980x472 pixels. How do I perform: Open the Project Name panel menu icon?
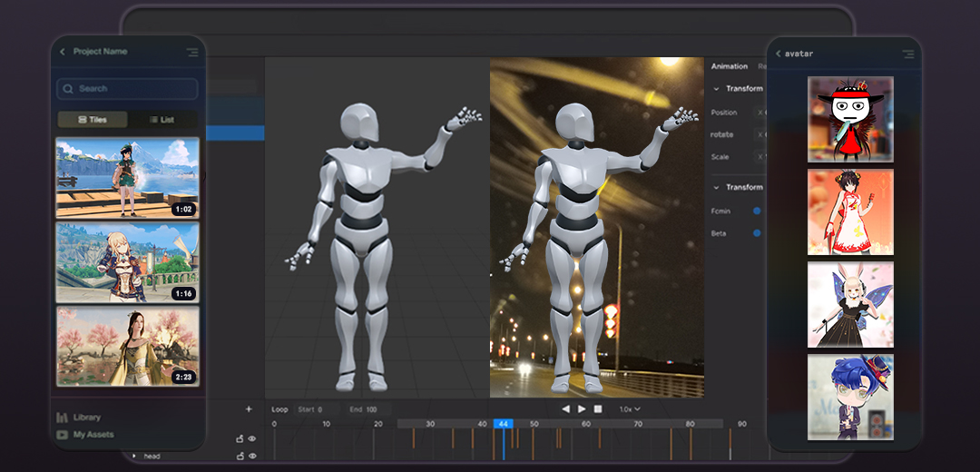[x=191, y=53]
